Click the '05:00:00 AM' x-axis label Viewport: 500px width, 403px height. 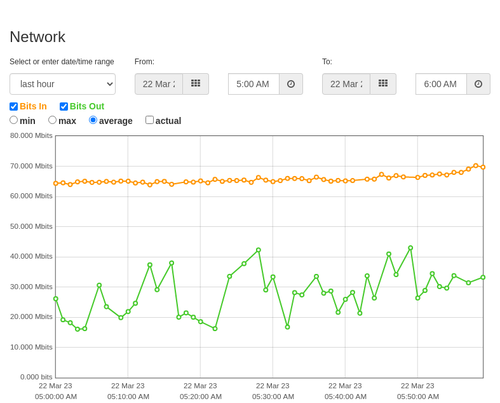[x=56, y=397]
